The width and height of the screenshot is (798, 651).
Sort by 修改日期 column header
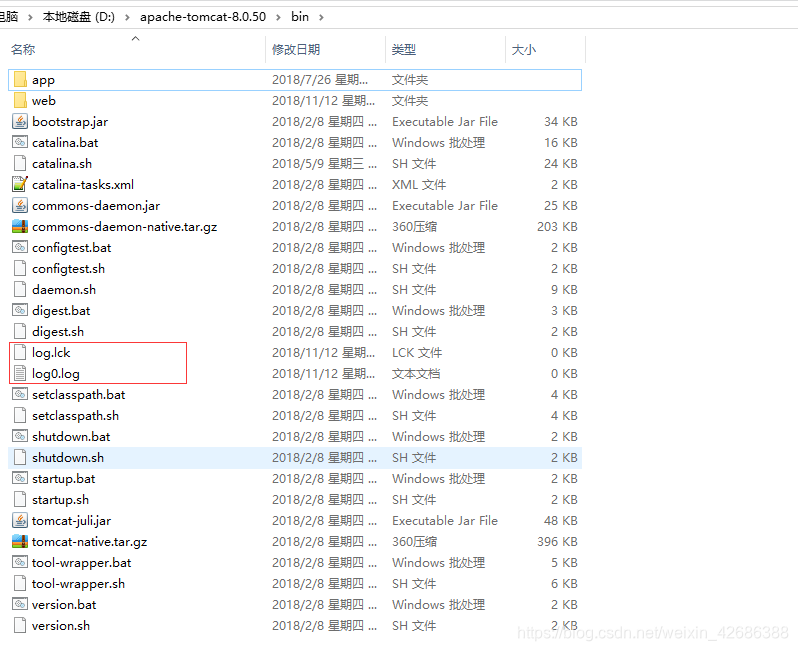point(296,49)
